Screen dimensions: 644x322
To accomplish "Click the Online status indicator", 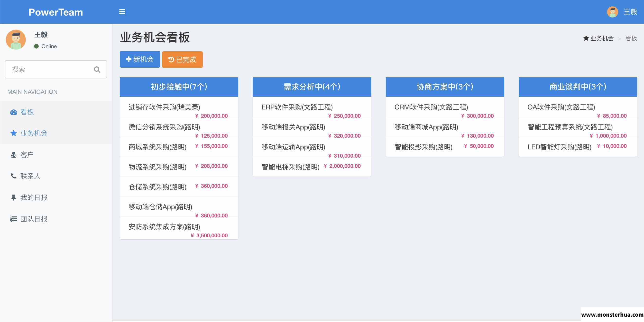I will click(45, 46).
